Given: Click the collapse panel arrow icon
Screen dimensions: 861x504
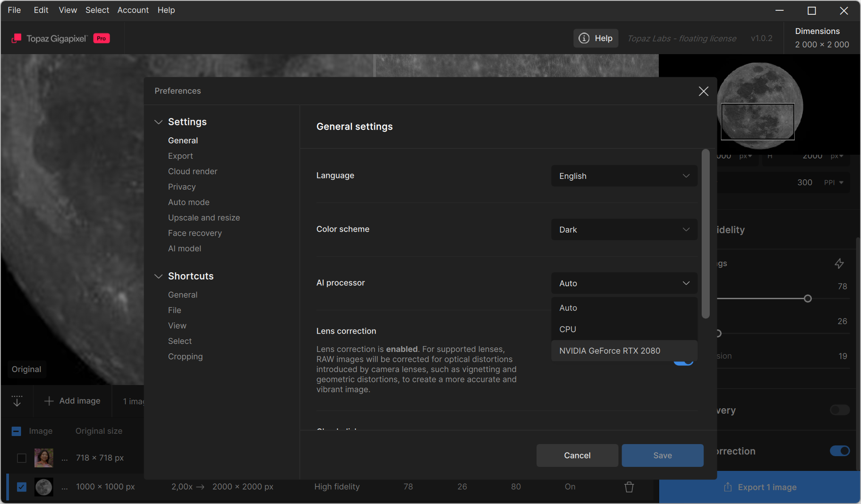Looking at the screenshot, I should (x=17, y=401).
